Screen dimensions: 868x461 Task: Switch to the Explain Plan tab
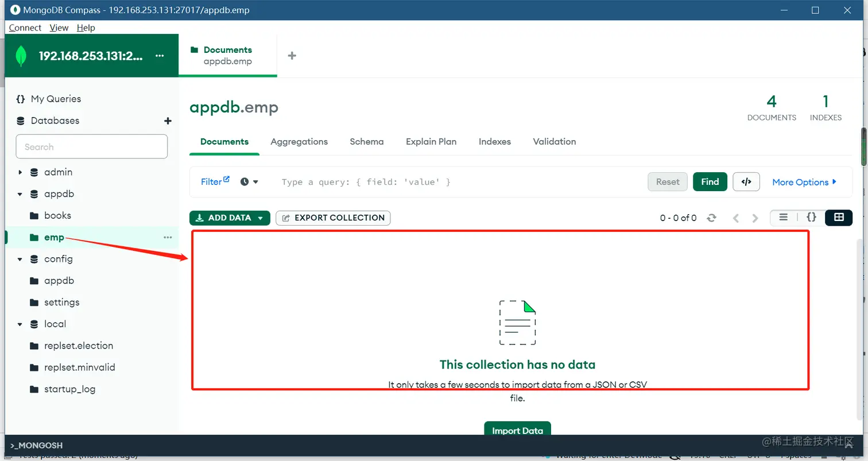(x=431, y=142)
